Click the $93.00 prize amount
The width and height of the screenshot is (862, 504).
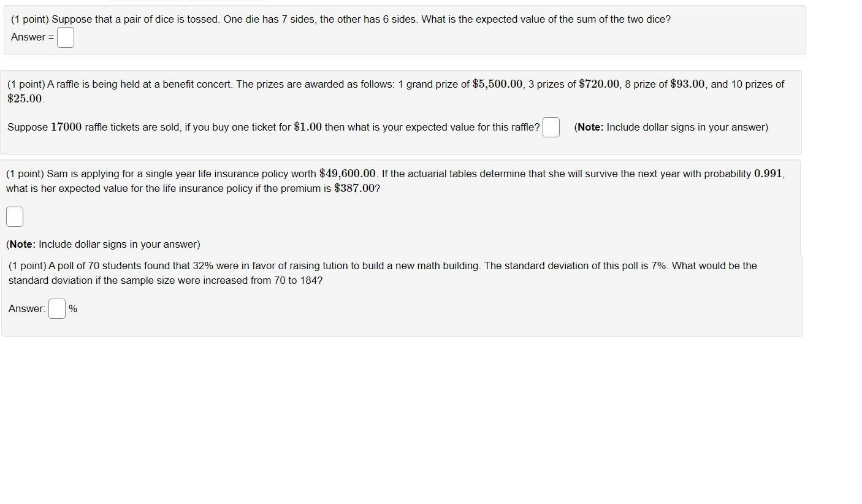pos(688,84)
